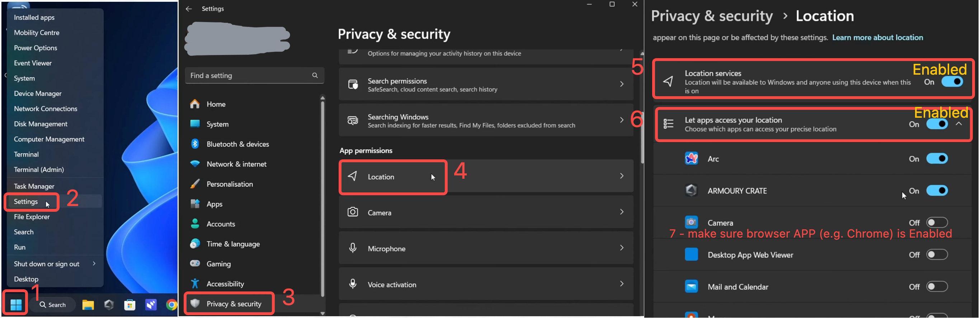
Task: Disable location access for Arc
Action: click(x=937, y=158)
